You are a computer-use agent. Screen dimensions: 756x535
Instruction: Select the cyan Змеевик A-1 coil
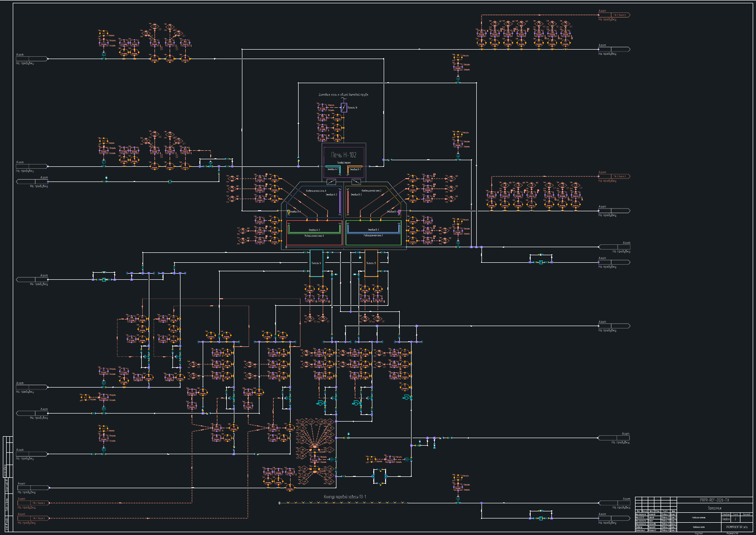[333, 170]
